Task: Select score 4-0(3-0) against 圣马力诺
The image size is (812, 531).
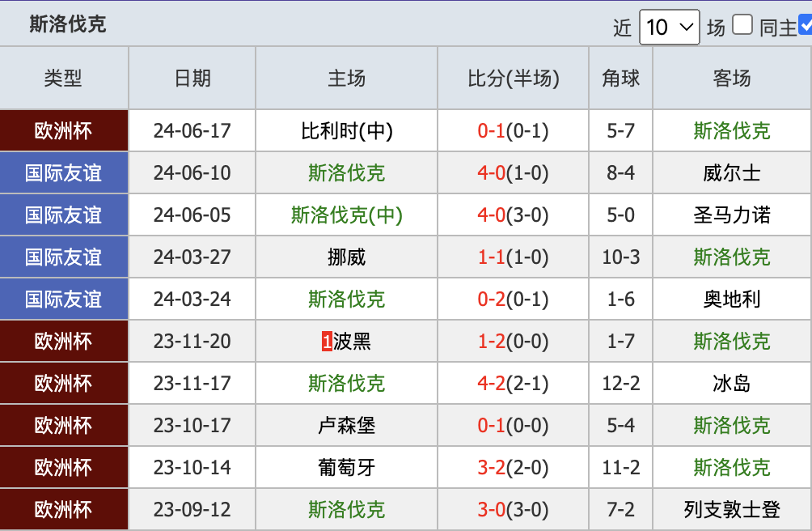Action: pyautogui.click(x=513, y=215)
